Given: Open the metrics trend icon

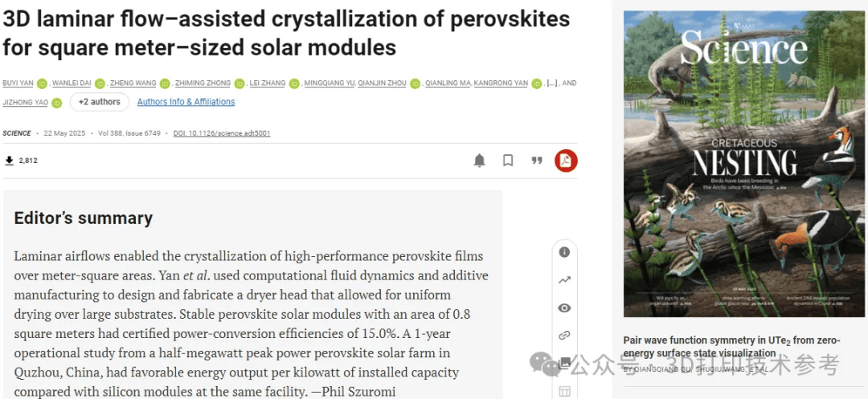Looking at the screenshot, I should (x=564, y=280).
